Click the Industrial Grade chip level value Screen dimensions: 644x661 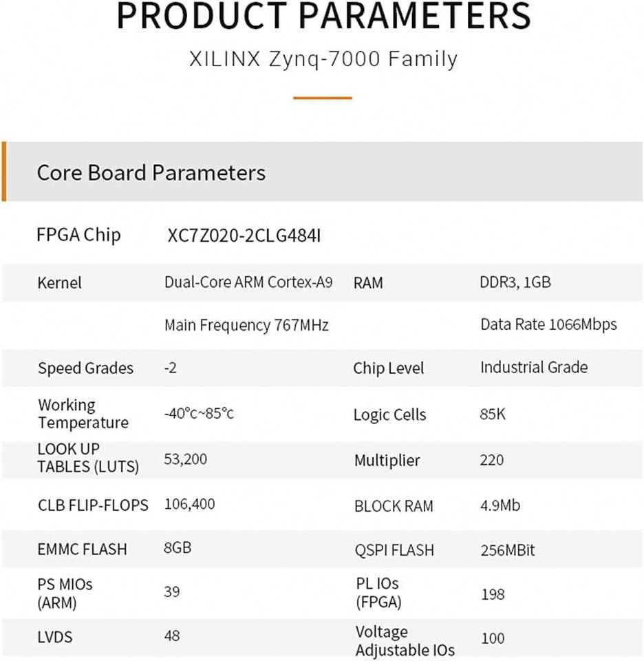(x=534, y=367)
